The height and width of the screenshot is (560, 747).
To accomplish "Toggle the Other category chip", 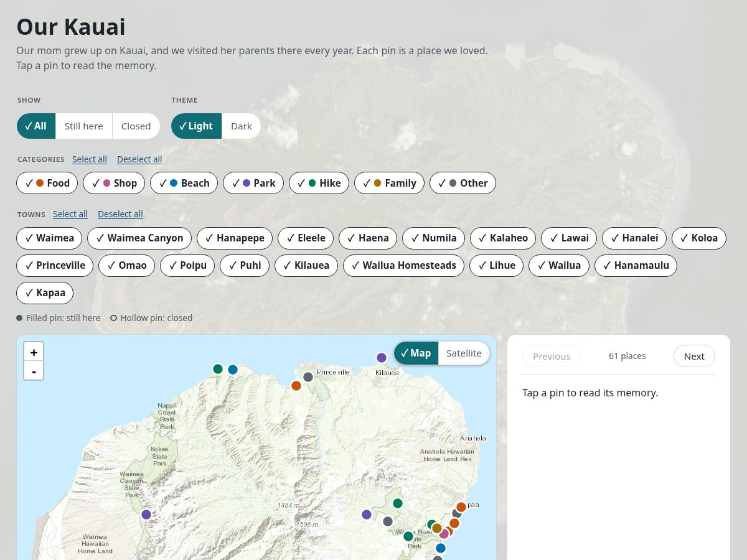I will pos(463,183).
